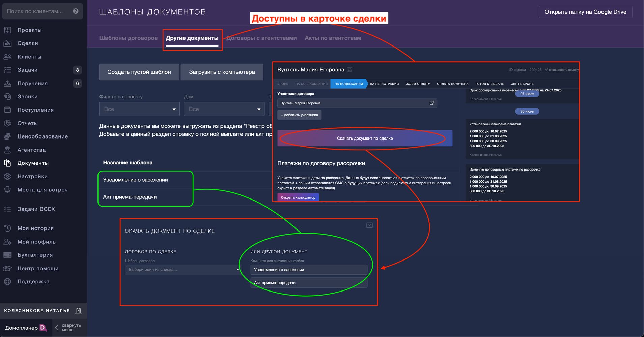The height and width of the screenshot is (337, 644).
Task: Click the 30 июня date chip
Action: [527, 111]
